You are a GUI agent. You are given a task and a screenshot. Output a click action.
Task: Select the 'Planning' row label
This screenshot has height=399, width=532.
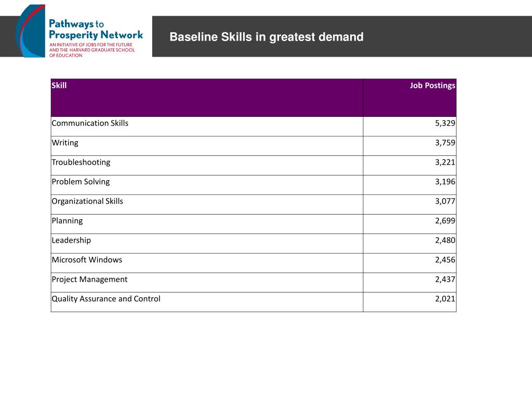67,221
